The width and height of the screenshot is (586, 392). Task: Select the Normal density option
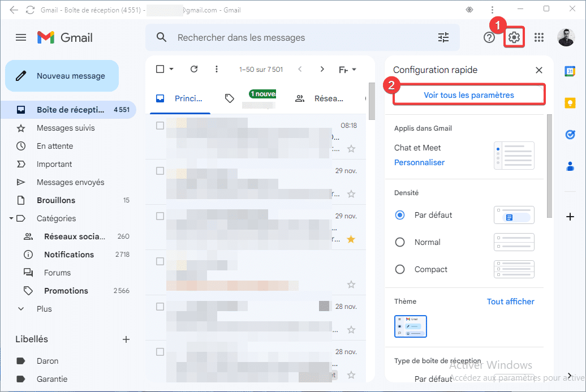400,242
